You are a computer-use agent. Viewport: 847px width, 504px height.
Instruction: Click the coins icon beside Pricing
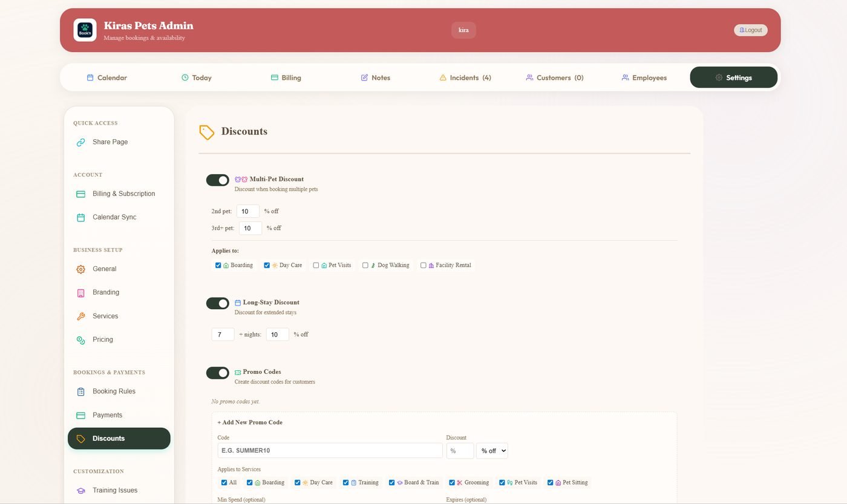[80, 340]
